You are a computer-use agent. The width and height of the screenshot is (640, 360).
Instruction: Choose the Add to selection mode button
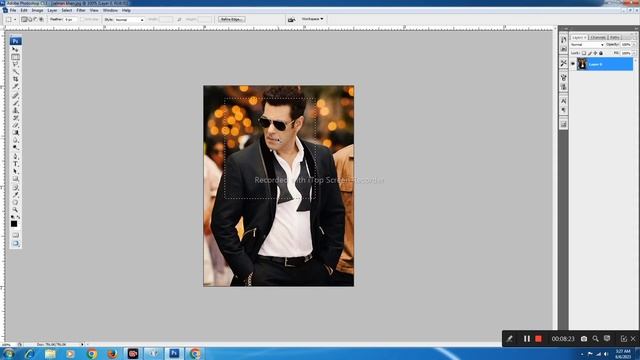pos(30,19)
